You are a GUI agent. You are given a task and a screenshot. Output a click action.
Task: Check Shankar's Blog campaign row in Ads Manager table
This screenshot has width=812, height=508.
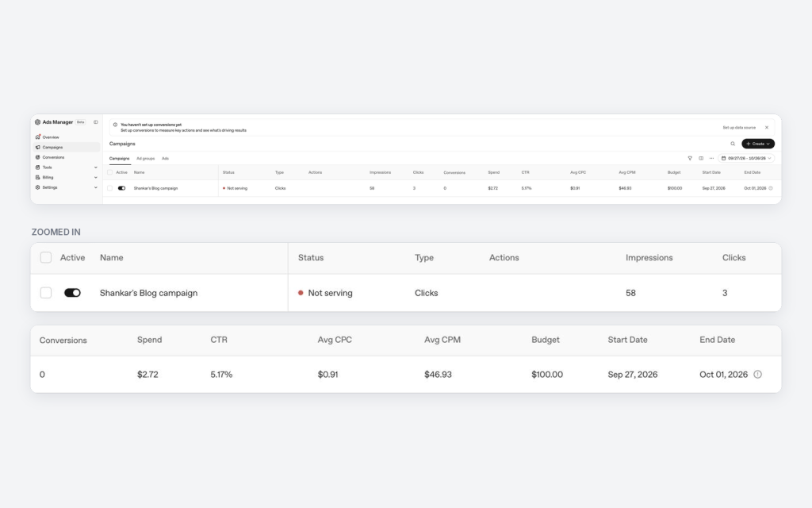[109, 188]
